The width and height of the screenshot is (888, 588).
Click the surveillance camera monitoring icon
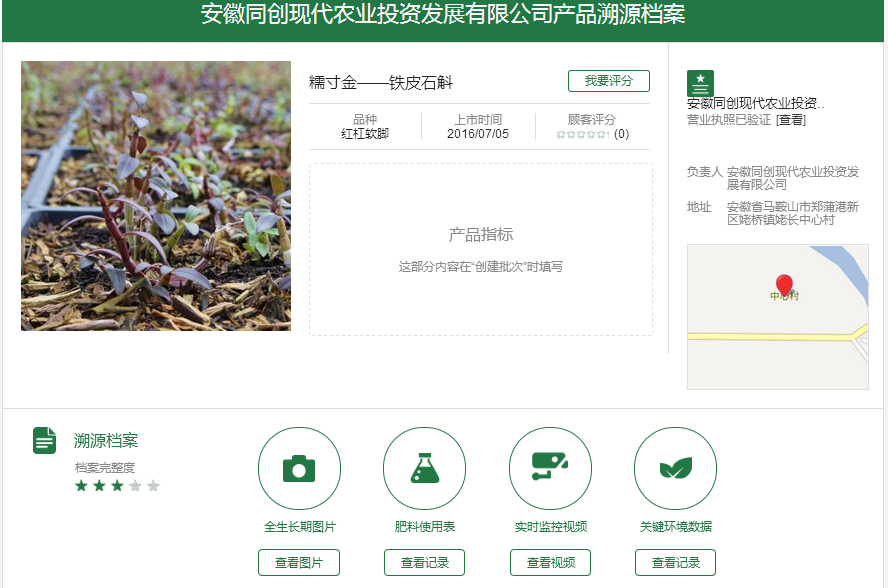pos(550,468)
